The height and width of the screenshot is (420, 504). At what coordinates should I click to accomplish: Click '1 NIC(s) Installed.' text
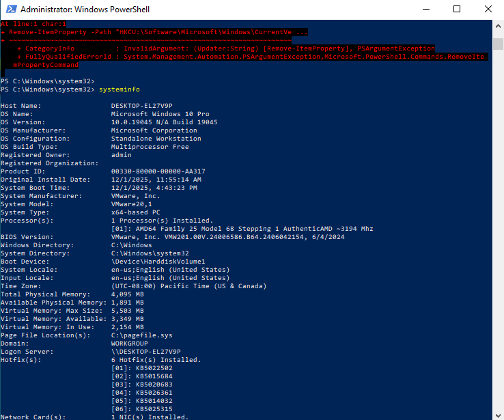pos(150,417)
